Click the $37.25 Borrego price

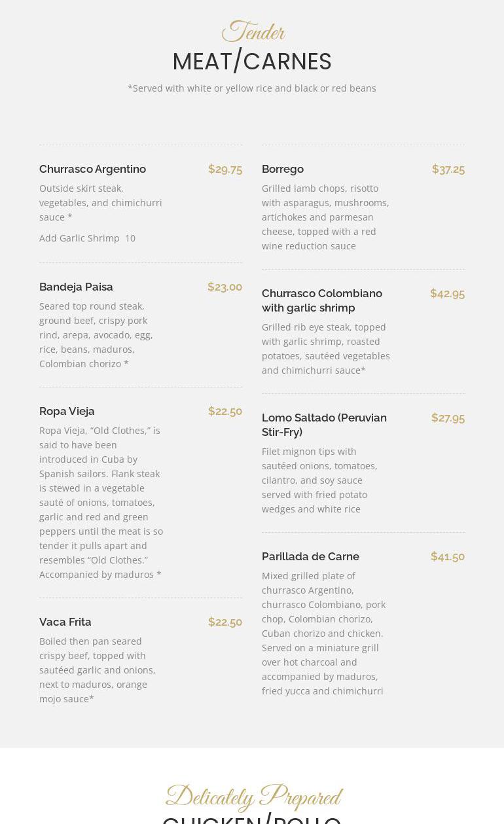tap(448, 169)
